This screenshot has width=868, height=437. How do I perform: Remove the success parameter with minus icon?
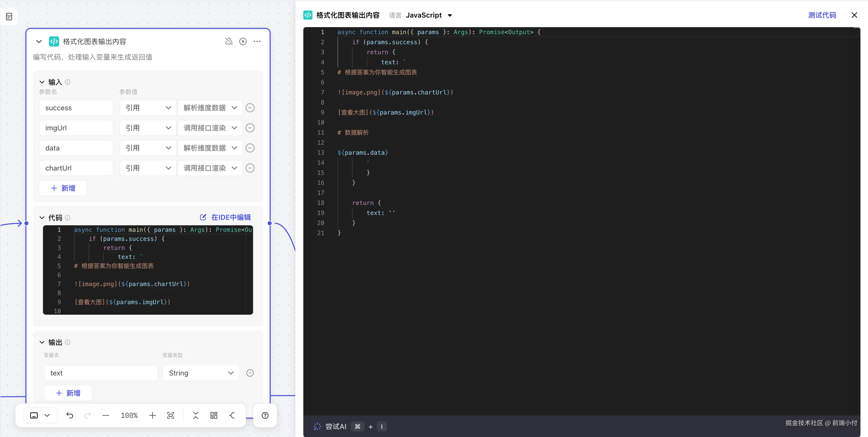(250, 108)
